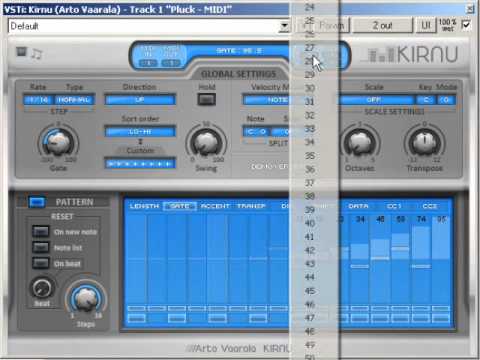This screenshot has width=480, height=360.
Task: Open the MIDI IN channel dropdown
Action: [x=148, y=63]
